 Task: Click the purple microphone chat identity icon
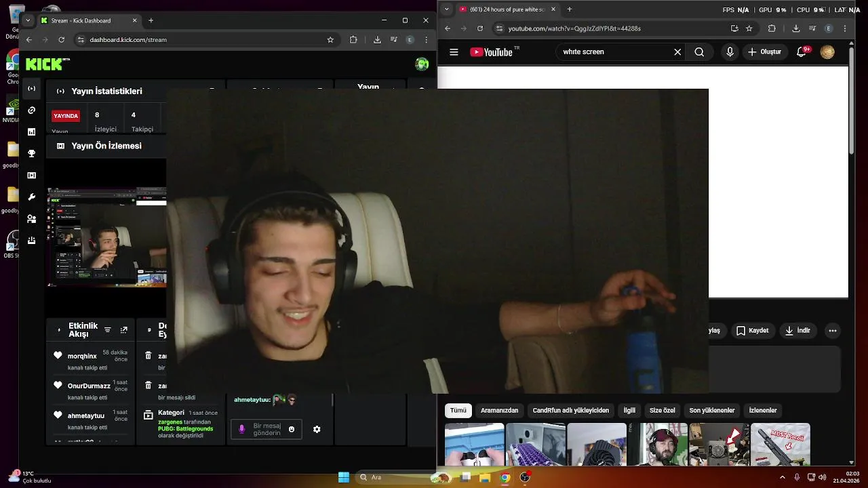pos(242,429)
